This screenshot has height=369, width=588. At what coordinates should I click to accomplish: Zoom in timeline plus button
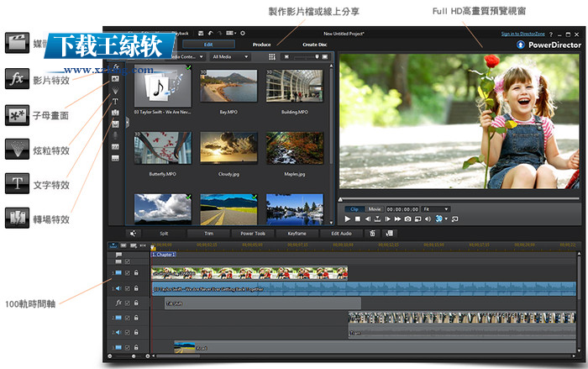pyautogui.click(x=147, y=356)
